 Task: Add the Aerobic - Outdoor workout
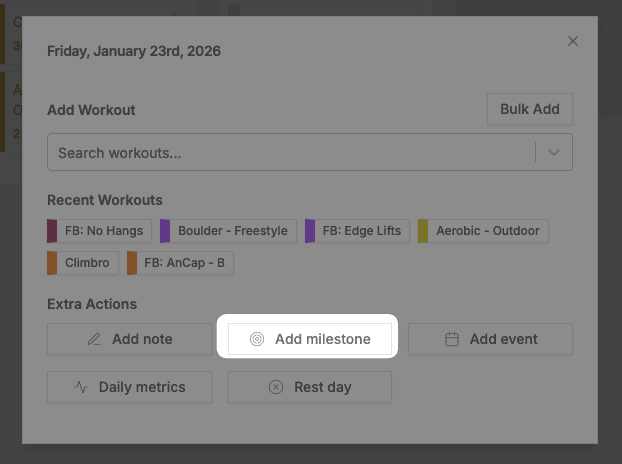pos(488,231)
